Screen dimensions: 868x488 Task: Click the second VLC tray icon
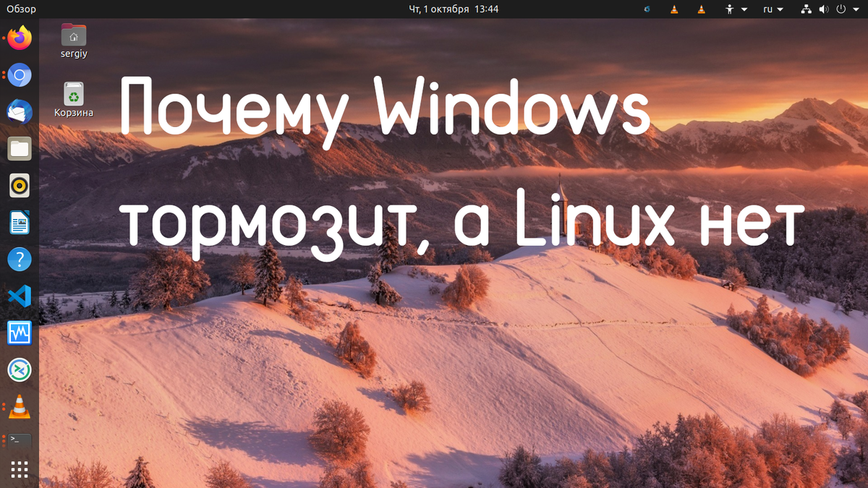point(700,9)
